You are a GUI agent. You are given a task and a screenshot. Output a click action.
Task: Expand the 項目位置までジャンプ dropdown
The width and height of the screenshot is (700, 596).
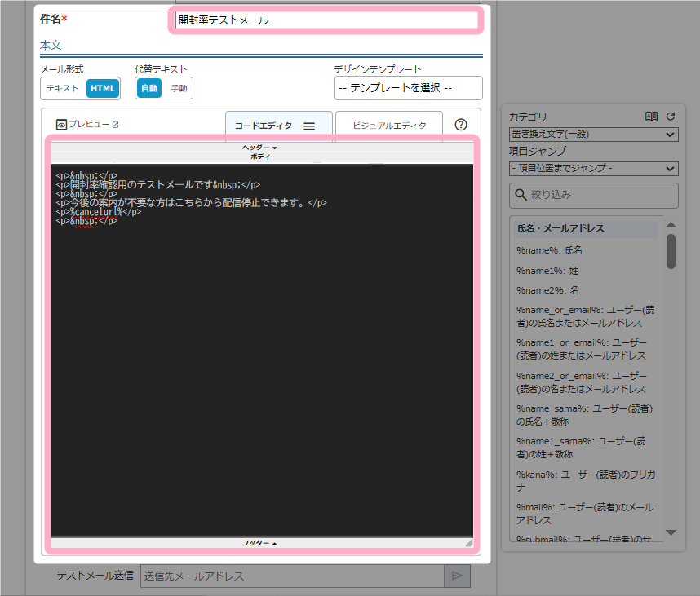592,169
